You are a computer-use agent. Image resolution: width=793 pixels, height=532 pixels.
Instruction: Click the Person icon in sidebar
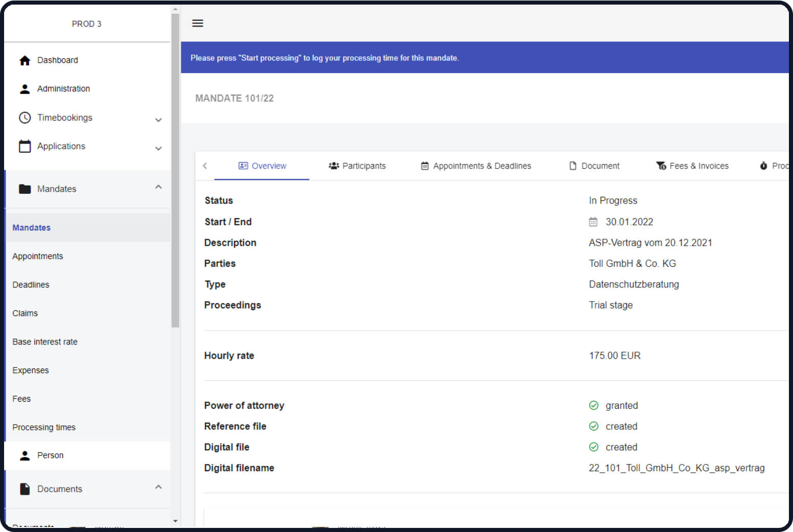[x=25, y=455]
